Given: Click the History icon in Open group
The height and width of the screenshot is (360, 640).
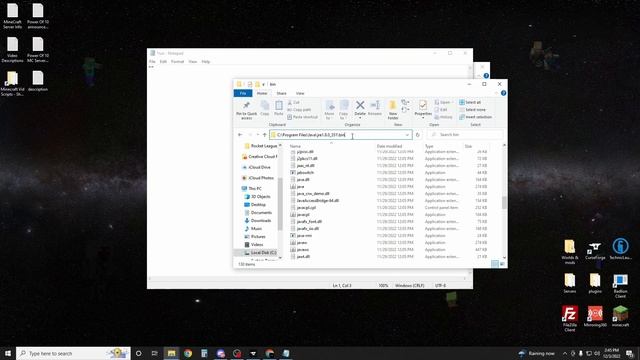Looking at the screenshot, I should click(x=443, y=117).
